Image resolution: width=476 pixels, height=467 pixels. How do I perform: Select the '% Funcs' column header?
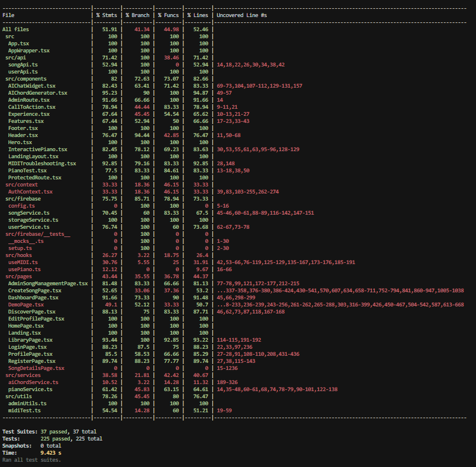(168, 15)
